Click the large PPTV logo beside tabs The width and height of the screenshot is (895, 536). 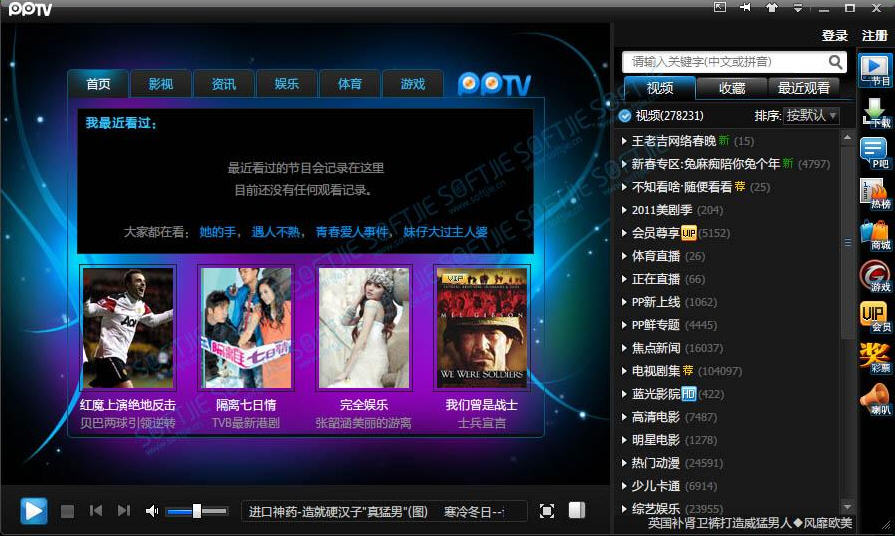click(x=494, y=84)
